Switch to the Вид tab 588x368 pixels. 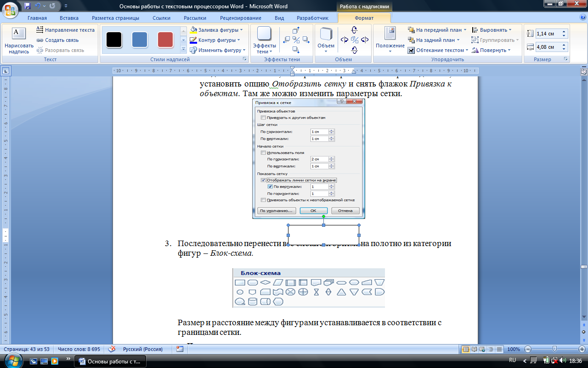pos(279,18)
